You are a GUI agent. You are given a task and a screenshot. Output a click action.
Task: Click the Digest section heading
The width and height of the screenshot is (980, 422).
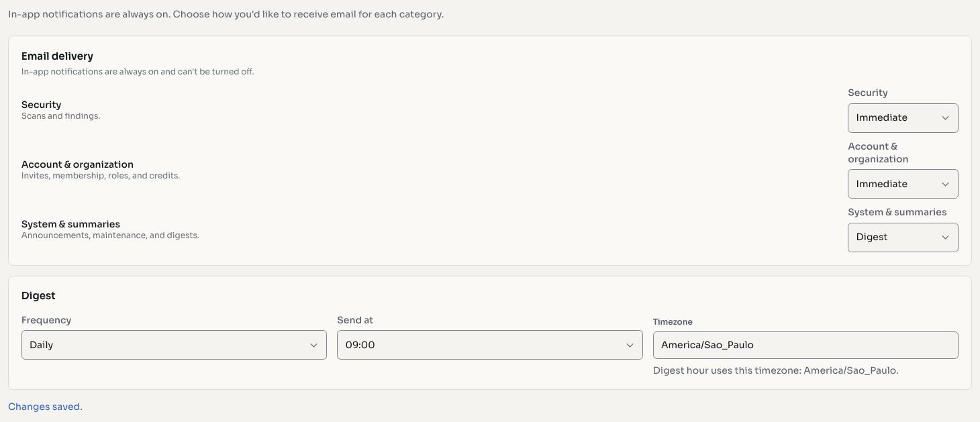coord(38,296)
